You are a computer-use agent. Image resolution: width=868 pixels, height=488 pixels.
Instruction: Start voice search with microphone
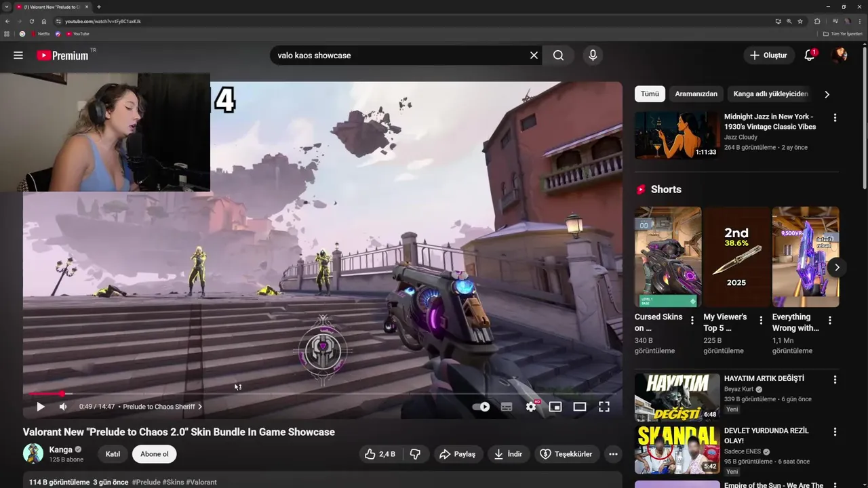pos(593,56)
